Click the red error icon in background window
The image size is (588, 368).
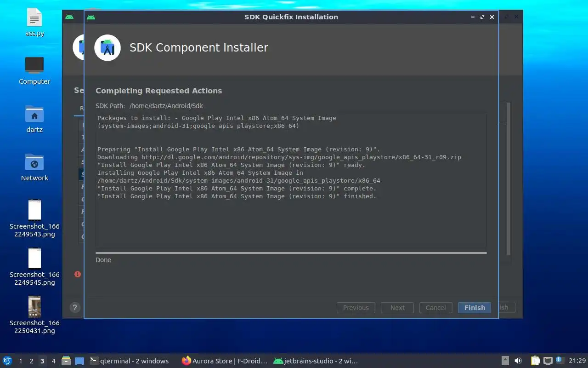pyautogui.click(x=78, y=274)
